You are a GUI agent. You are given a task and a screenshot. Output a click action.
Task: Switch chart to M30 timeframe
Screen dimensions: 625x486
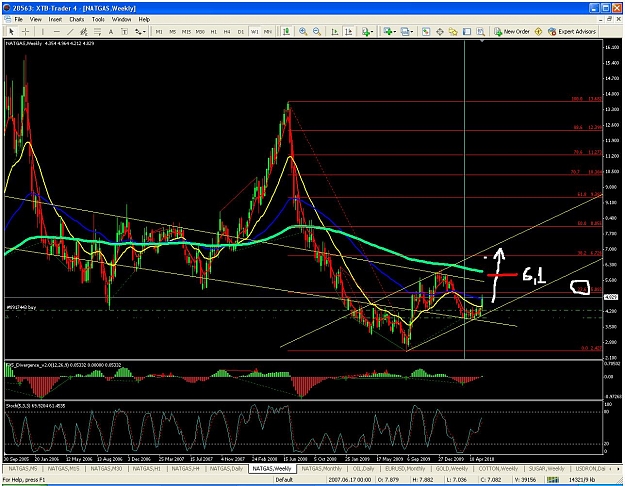[200, 31]
